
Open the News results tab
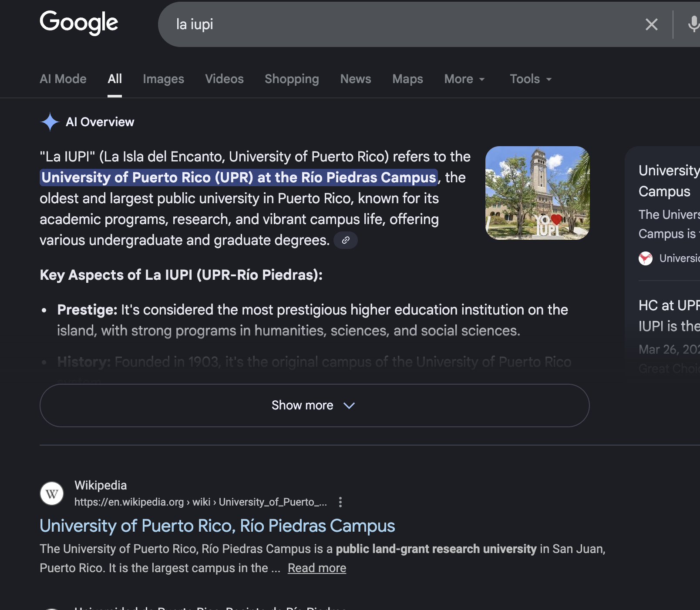tap(355, 79)
